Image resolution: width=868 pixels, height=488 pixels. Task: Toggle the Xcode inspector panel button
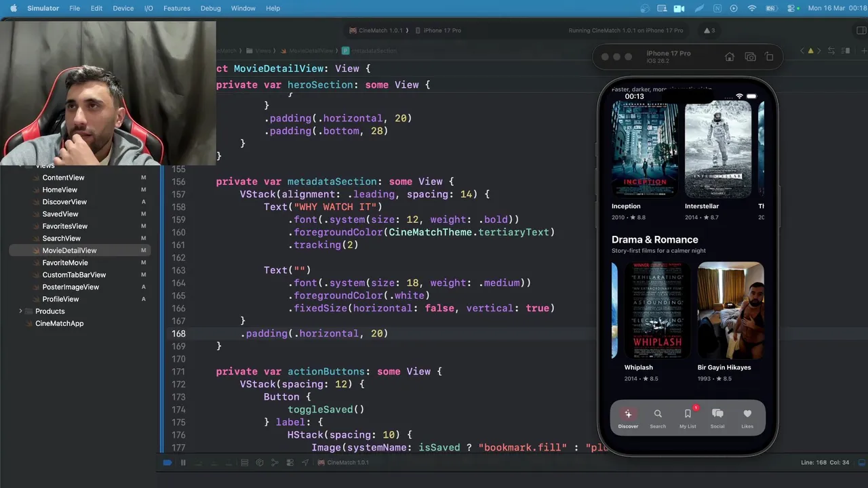click(x=861, y=30)
